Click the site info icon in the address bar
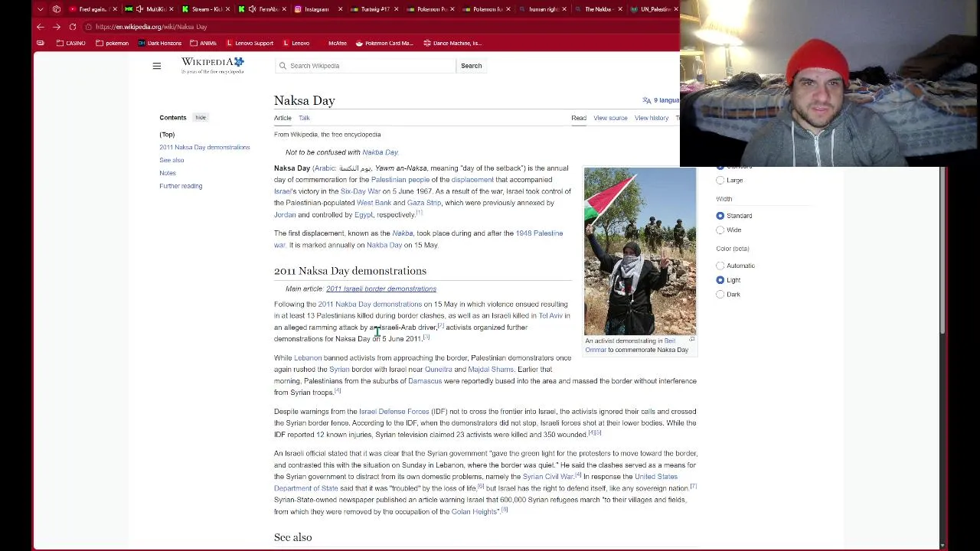The image size is (980, 551). pyautogui.click(x=89, y=27)
